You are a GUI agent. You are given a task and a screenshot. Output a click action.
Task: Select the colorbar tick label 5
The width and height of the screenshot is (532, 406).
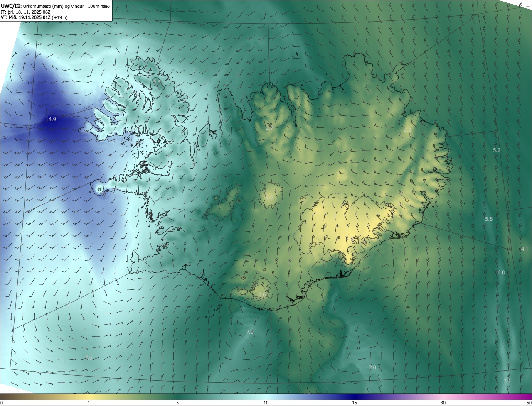(177, 403)
